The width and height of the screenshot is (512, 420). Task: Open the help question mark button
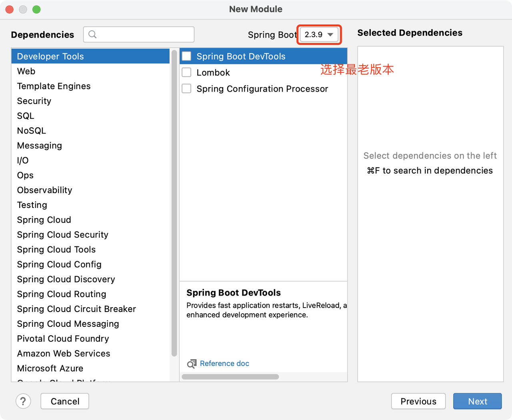click(23, 401)
